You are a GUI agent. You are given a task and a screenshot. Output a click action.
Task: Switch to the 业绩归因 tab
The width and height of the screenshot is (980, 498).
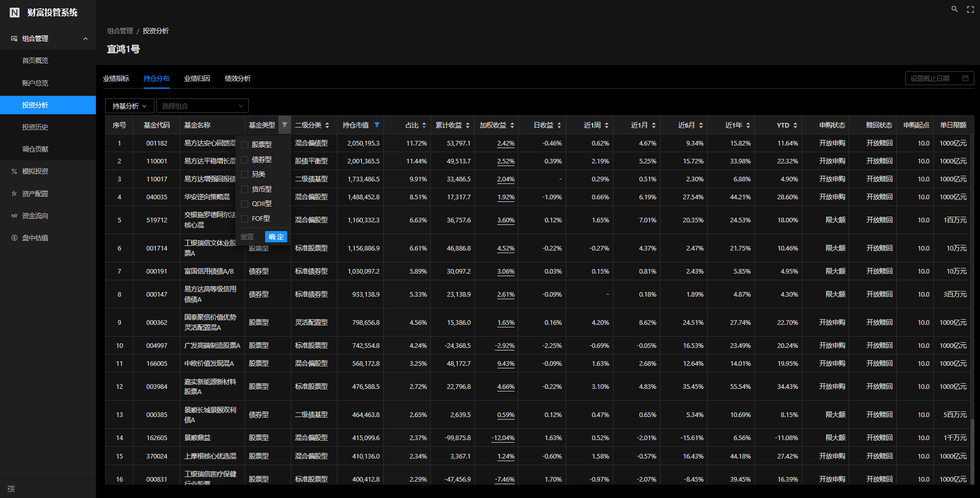pos(197,78)
